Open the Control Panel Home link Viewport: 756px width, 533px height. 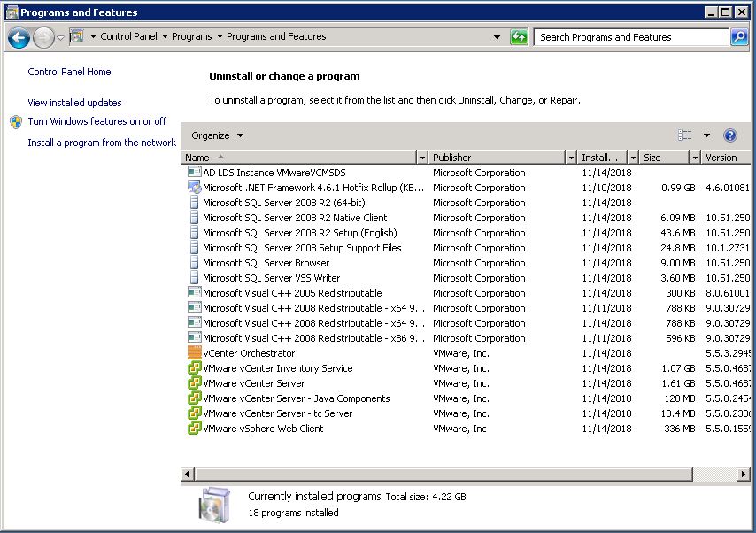[x=69, y=72]
